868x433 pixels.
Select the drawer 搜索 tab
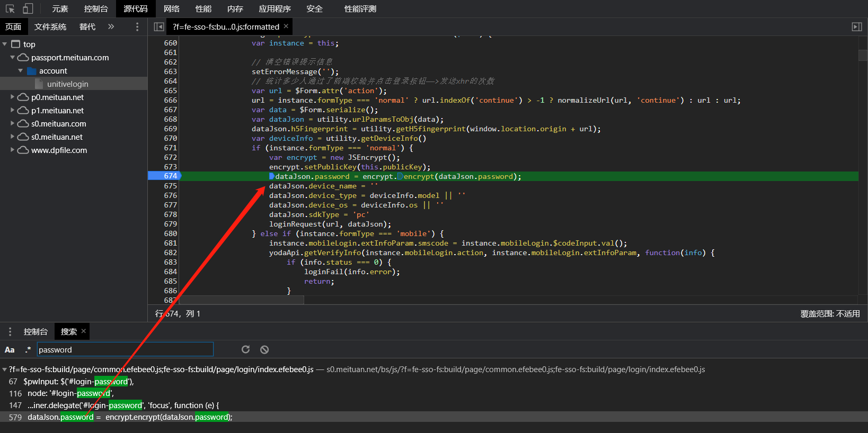tap(69, 331)
